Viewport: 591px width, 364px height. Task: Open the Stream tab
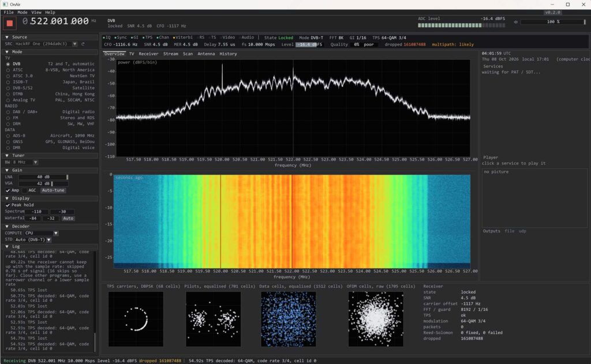(171, 54)
